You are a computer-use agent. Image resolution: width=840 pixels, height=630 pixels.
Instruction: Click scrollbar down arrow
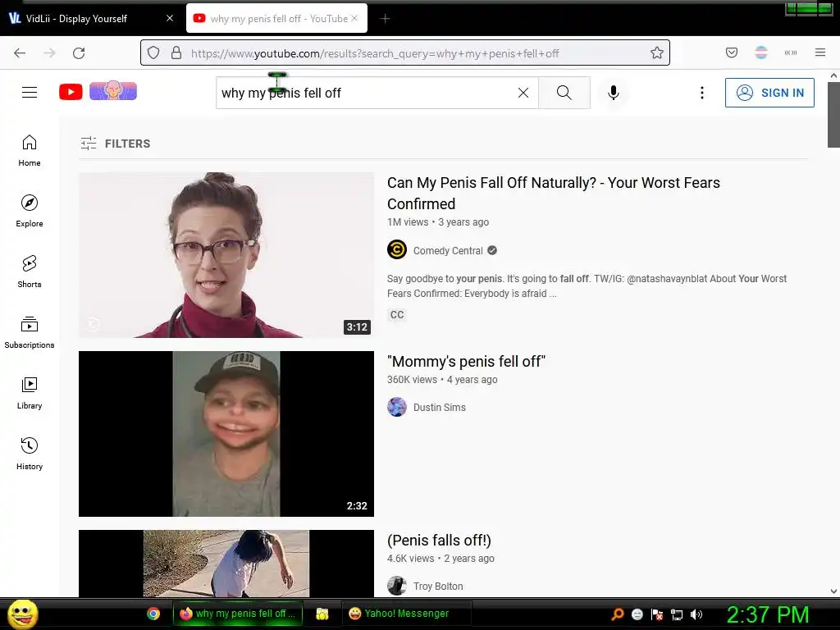(833, 591)
